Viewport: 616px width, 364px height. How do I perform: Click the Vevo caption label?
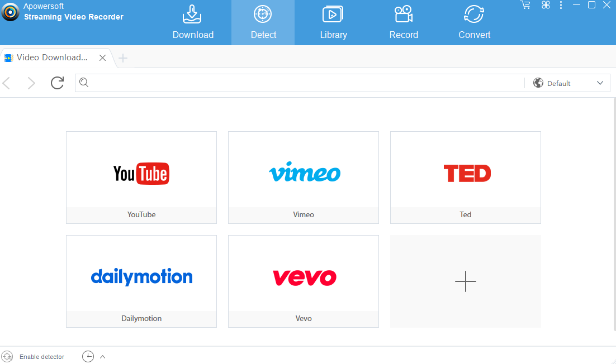(304, 318)
